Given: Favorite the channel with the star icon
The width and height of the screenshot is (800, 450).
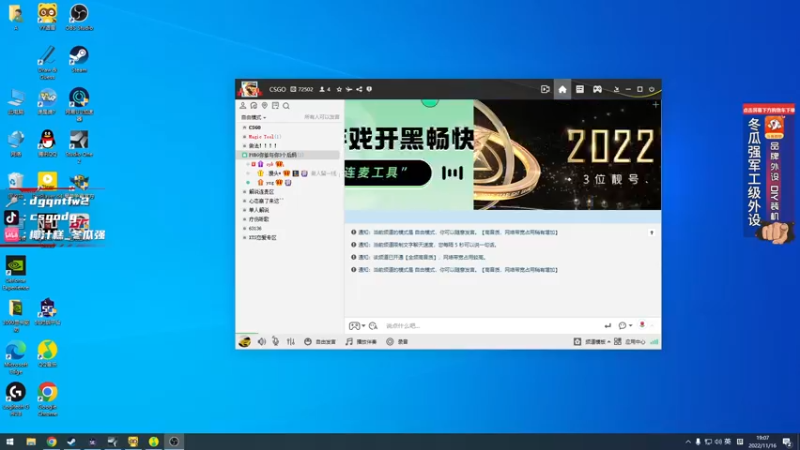Looking at the screenshot, I should [339, 89].
